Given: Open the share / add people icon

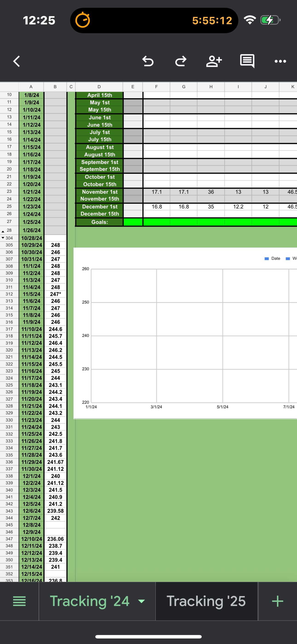Looking at the screenshot, I should pyautogui.click(x=214, y=61).
